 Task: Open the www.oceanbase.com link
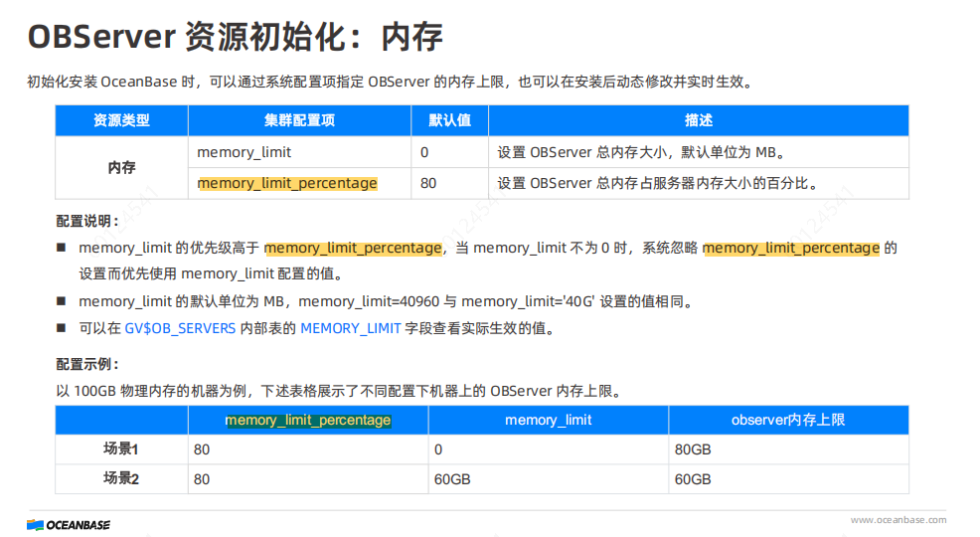point(898,520)
